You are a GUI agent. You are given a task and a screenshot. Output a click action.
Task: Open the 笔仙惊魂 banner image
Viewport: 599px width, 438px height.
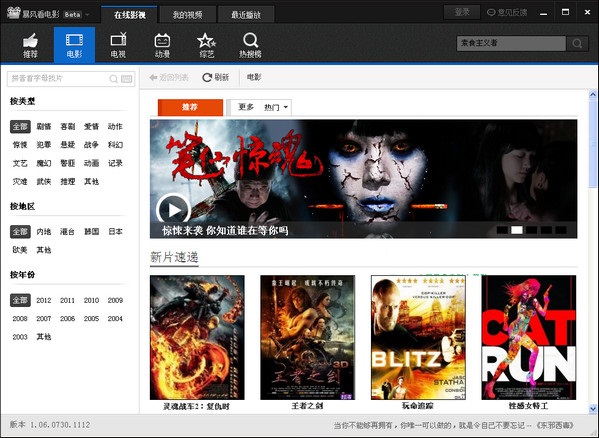363,179
